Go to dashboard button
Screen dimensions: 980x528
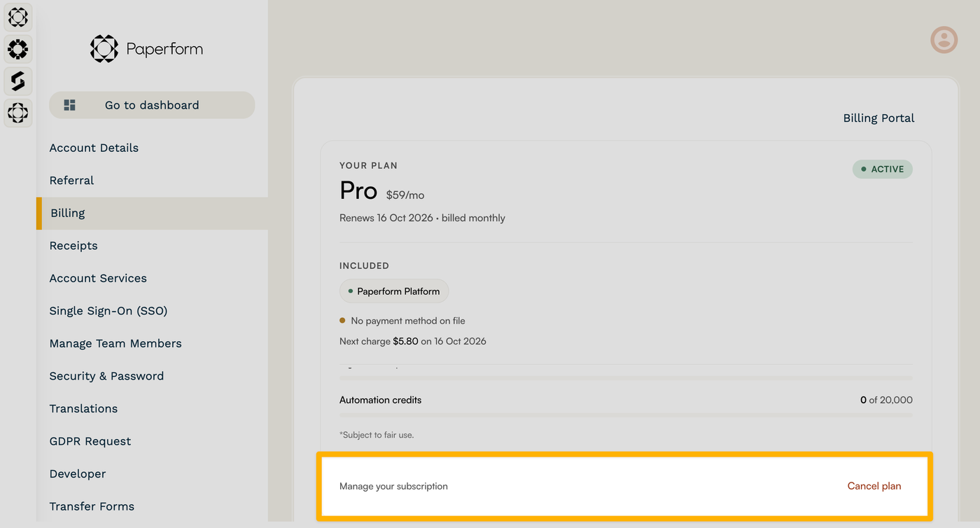[152, 105]
